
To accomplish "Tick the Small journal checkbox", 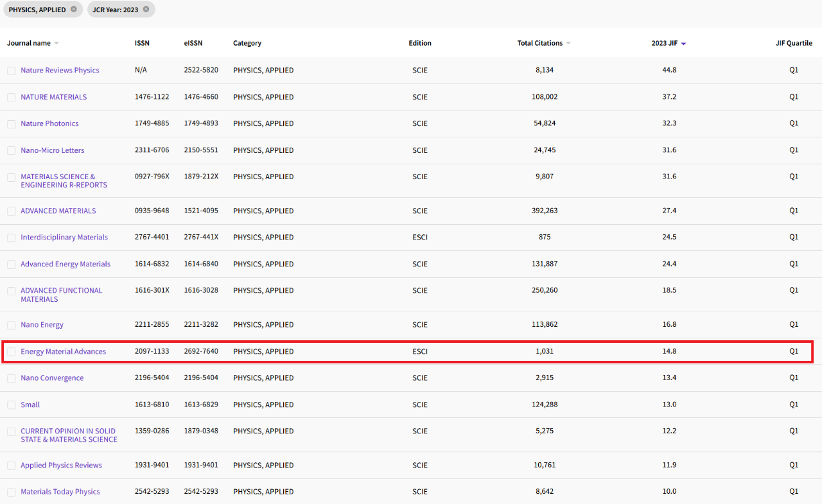I will (12, 404).
